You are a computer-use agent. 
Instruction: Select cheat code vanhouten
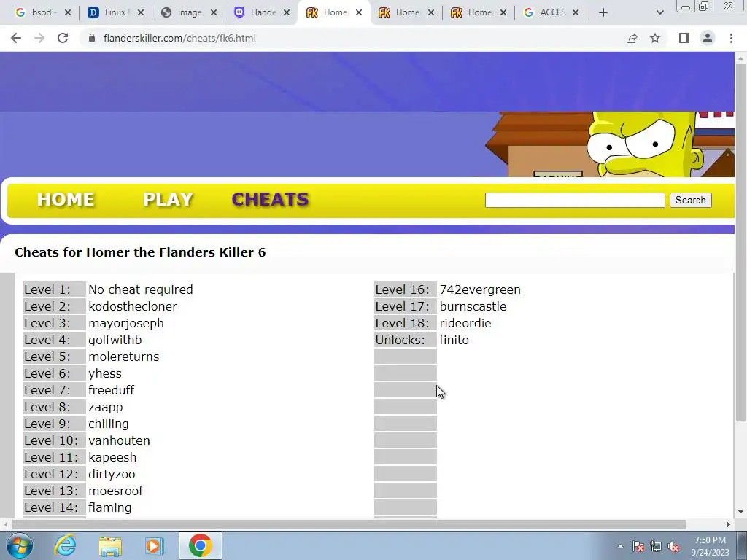tap(119, 440)
